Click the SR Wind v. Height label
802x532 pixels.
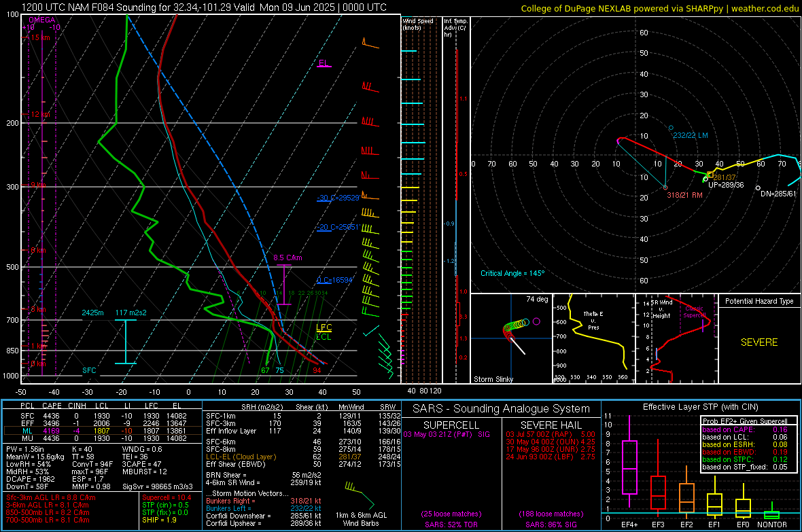click(661, 309)
